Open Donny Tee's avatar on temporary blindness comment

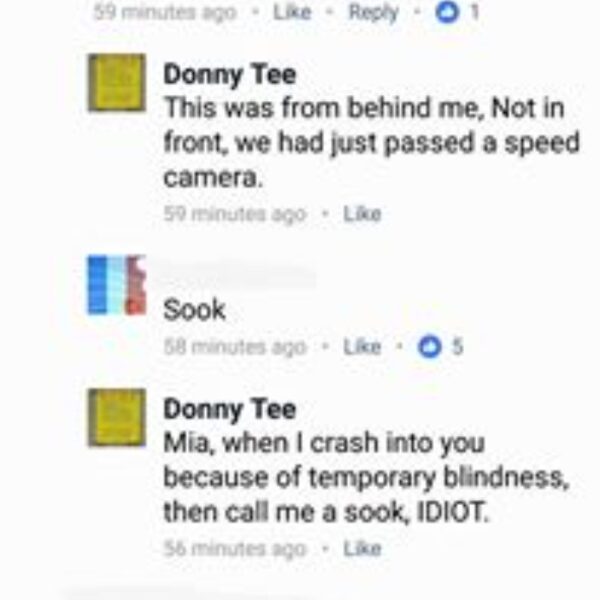click(x=117, y=418)
